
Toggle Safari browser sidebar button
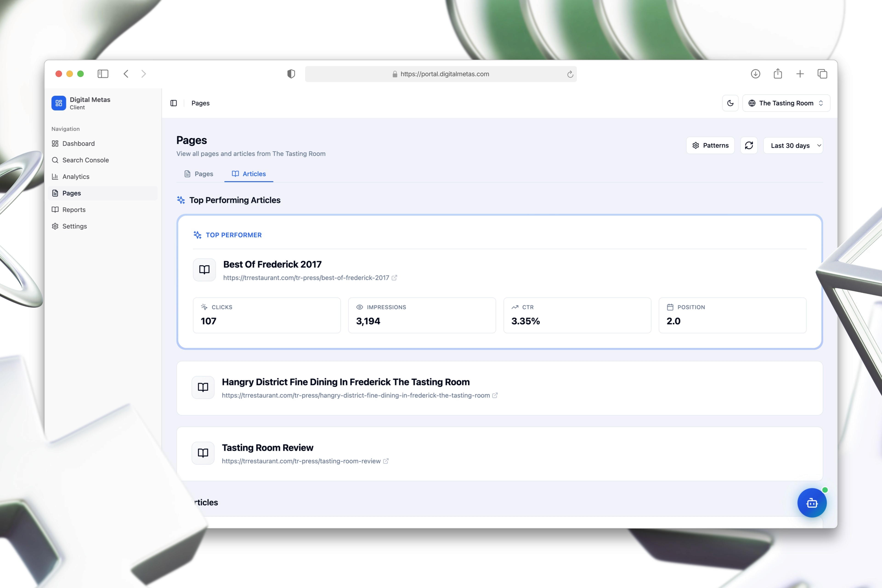point(103,74)
